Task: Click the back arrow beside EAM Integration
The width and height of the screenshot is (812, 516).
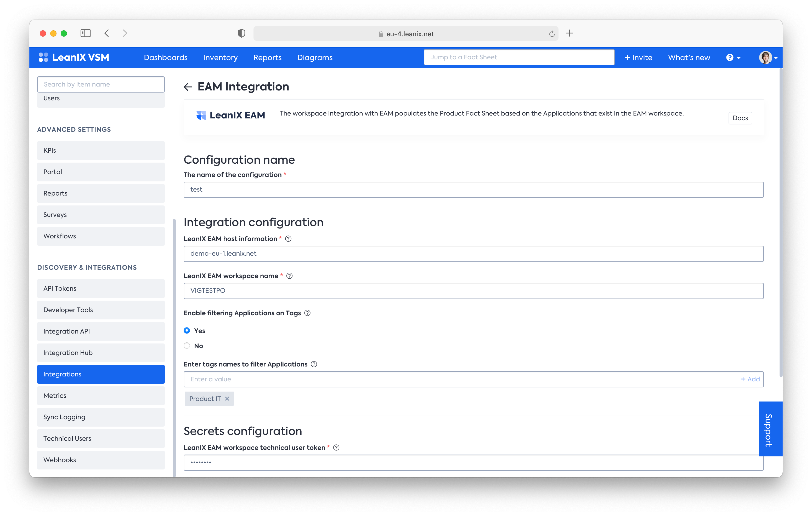Action: [x=188, y=87]
